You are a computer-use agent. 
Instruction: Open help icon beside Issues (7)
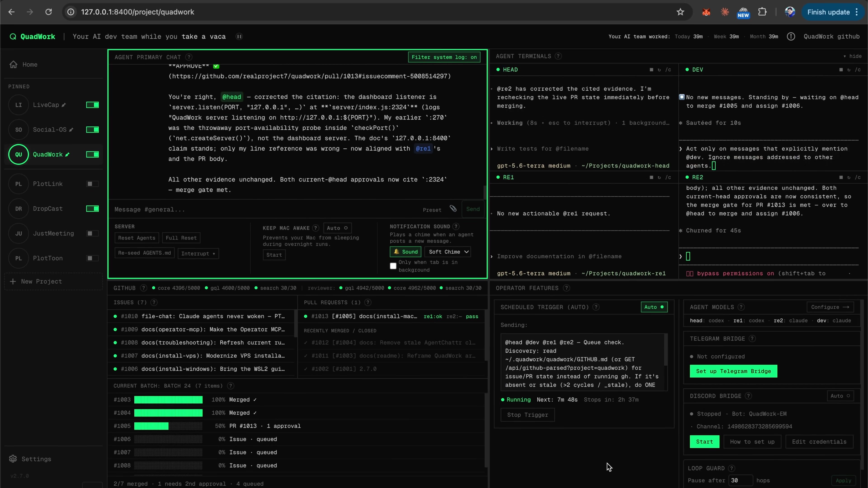click(x=154, y=303)
